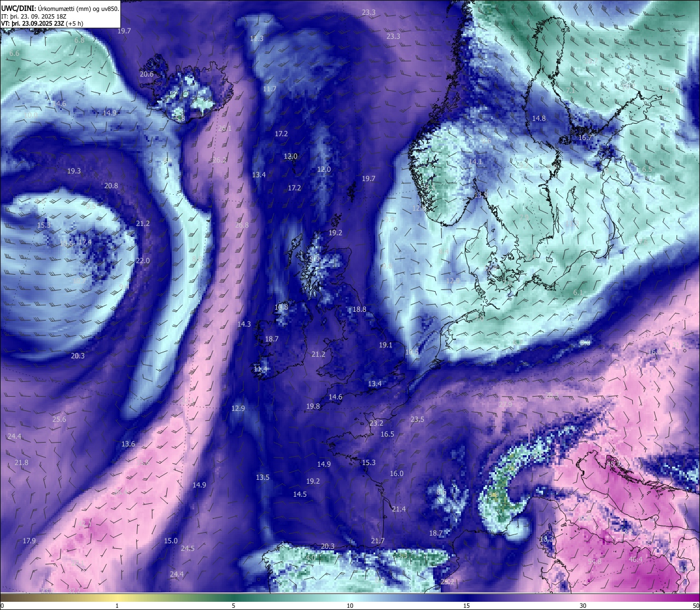700x610 pixels.
Task: Select the 11.7 value label
Action: pos(270,89)
